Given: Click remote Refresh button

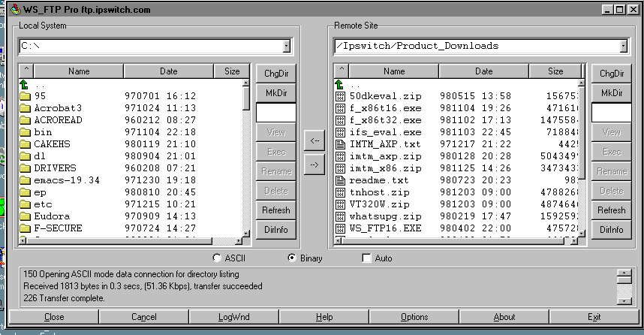Looking at the screenshot, I should (x=612, y=210).
